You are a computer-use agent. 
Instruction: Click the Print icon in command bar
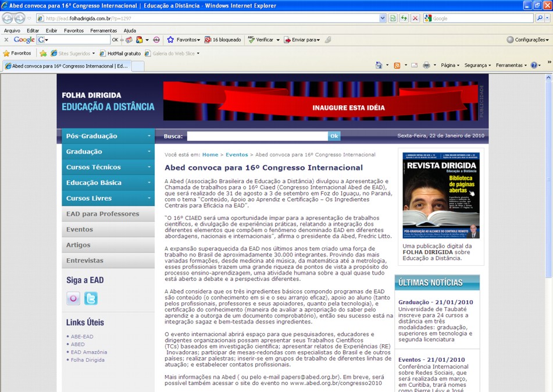[426, 65]
